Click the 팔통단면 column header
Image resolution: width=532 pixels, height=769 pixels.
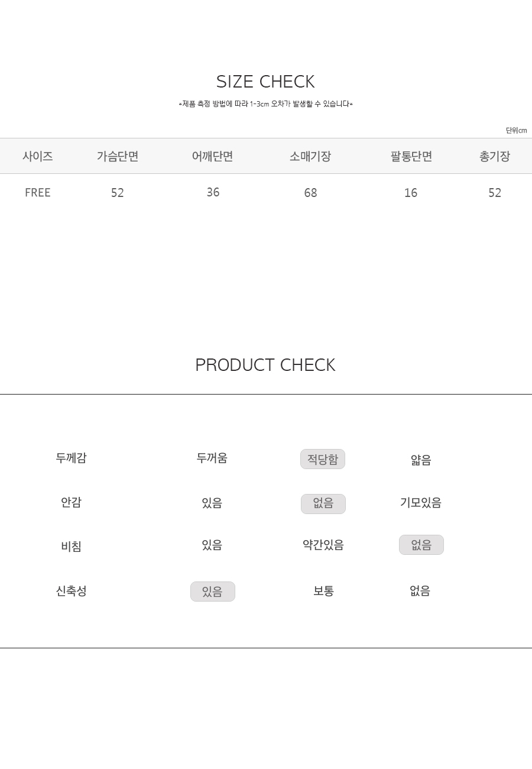click(411, 156)
